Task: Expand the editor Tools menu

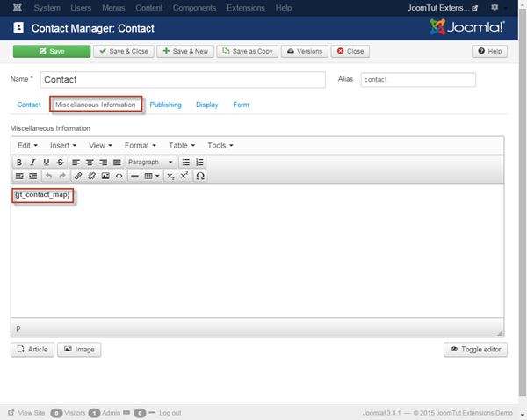Action: [220, 146]
